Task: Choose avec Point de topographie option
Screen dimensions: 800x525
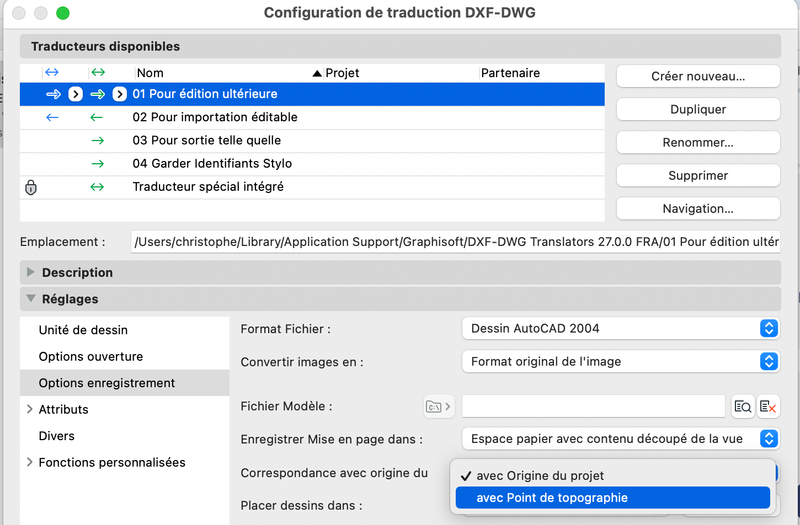Action: (x=612, y=498)
